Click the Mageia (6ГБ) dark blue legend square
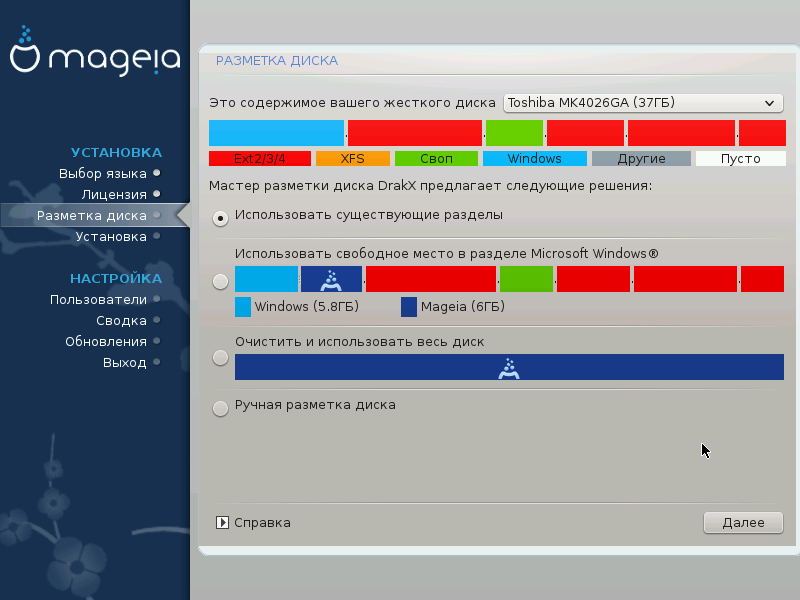 (x=409, y=307)
